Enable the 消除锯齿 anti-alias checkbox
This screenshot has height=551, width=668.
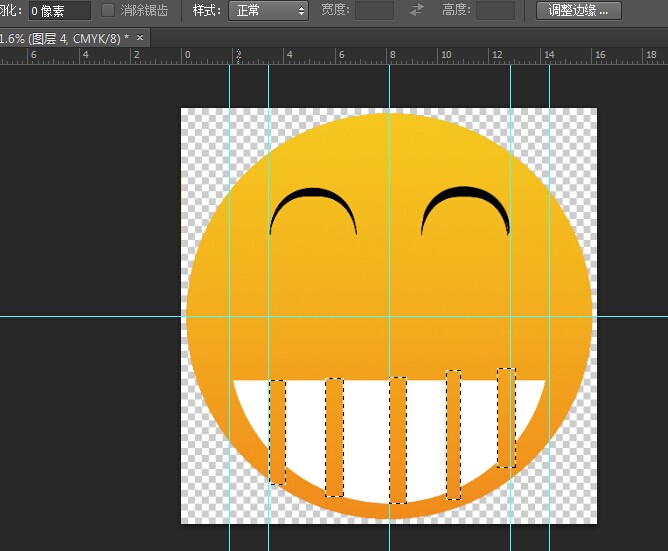[x=108, y=11]
